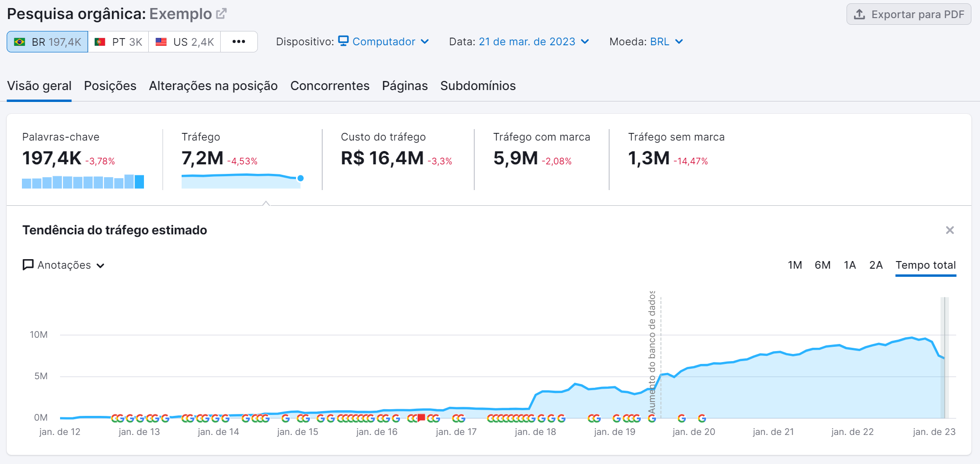This screenshot has height=464, width=980.
Task: Open more countries via the ellipsis button
Action: (x=238, y=41)
